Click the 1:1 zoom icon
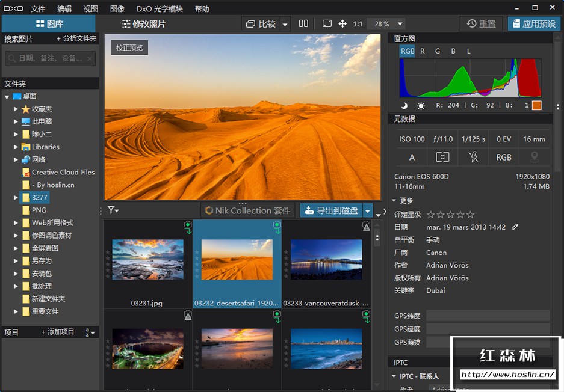This screenshot has width=564, height=392. coord(357,23)
